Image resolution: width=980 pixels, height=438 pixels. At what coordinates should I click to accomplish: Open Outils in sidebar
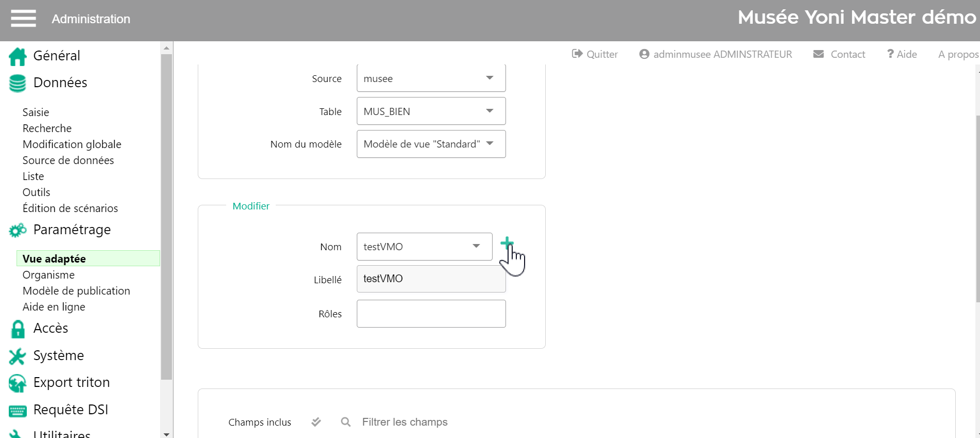[36, 192]
